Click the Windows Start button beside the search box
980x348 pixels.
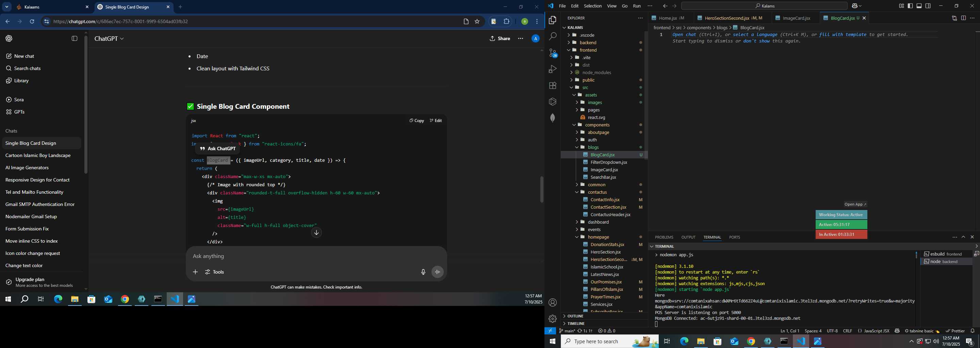552,342
